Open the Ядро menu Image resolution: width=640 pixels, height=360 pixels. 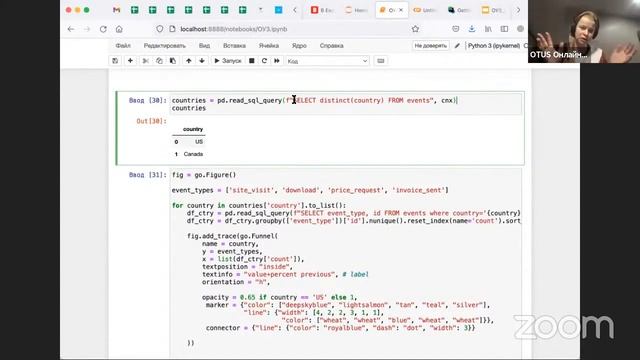pos(299,46)
